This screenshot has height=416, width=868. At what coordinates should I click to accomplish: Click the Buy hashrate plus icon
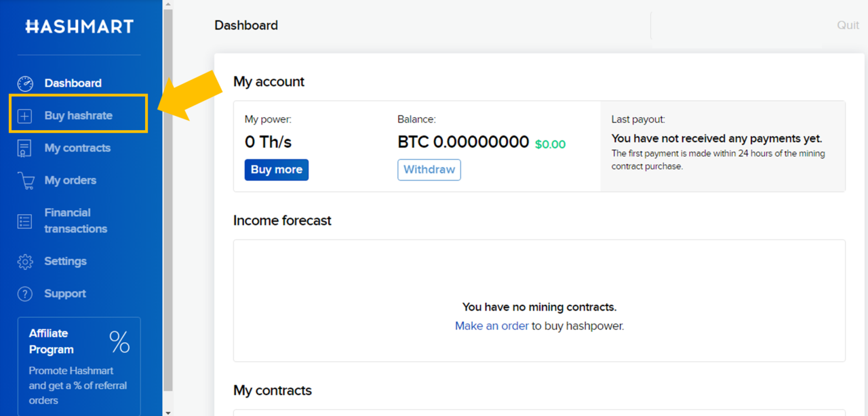click(x=24, y=116)
